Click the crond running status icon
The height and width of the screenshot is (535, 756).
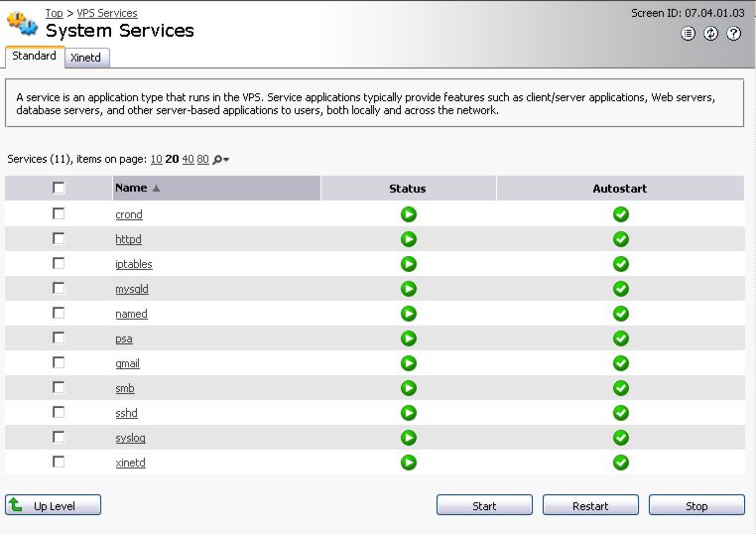point(409,214)
